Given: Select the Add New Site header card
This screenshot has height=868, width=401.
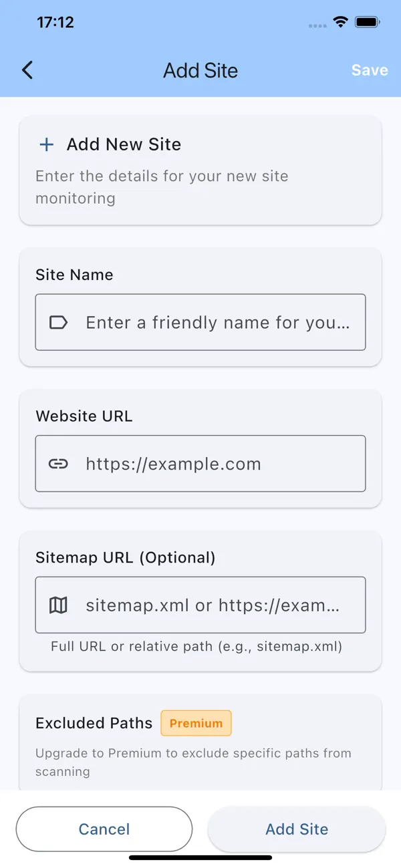Looking at the screenshot, I should pos(200,170).
